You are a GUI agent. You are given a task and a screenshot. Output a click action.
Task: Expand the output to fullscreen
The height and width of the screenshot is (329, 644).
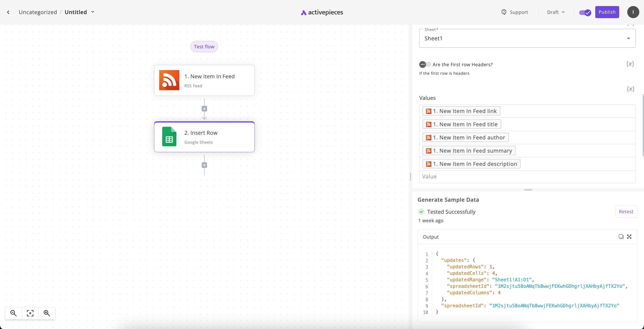629,237
